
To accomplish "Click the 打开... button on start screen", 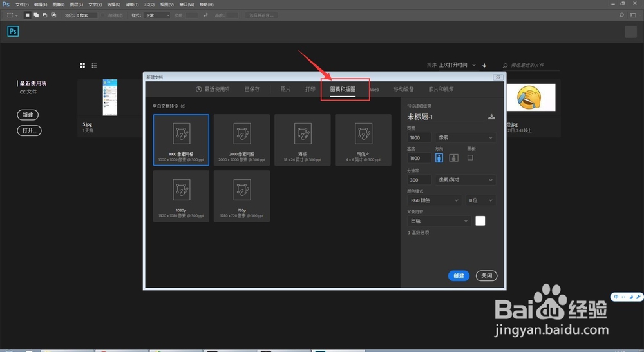I will (29, 130).
